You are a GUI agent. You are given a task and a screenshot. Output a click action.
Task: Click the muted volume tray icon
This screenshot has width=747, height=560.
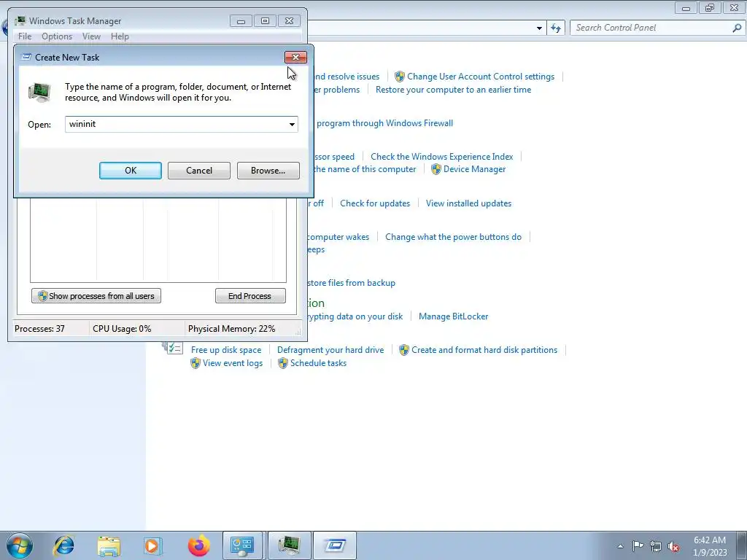click(x=673, y=546)
